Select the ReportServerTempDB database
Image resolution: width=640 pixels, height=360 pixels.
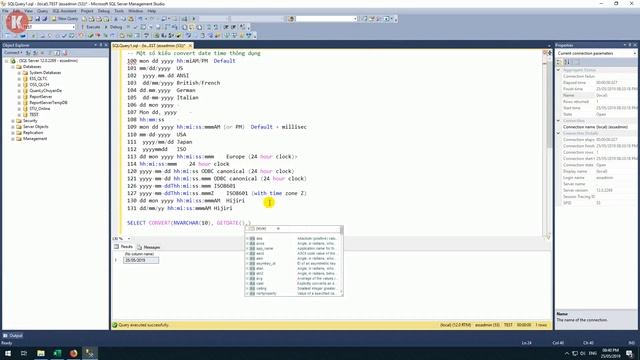pos(48,103)
